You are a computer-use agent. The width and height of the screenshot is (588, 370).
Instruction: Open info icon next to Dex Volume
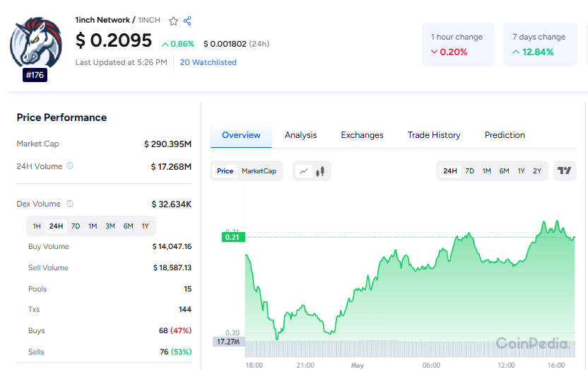click(70, 204)
